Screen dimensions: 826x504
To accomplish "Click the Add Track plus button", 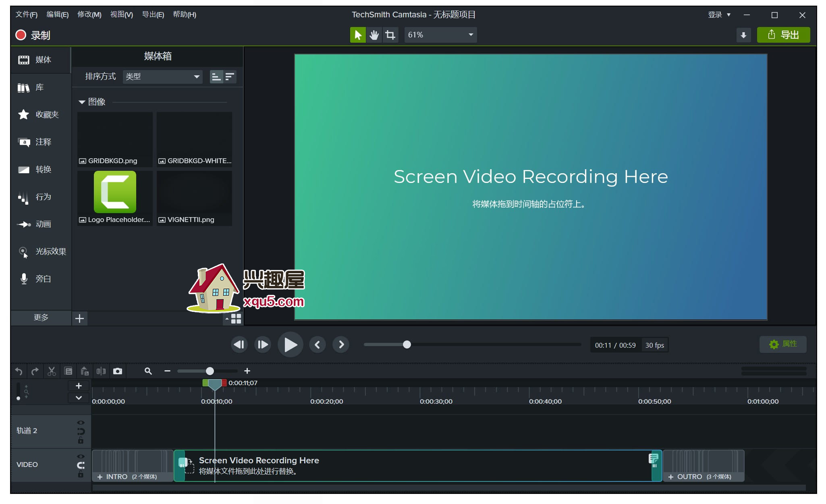I will pyautogui.click(x=79, y=386).
